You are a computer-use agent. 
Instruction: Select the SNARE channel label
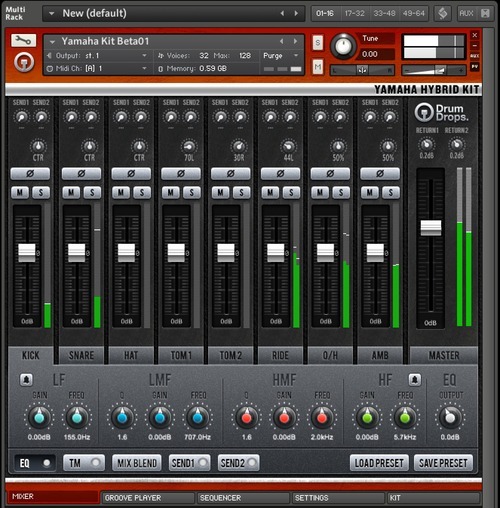tap(81, 356)
